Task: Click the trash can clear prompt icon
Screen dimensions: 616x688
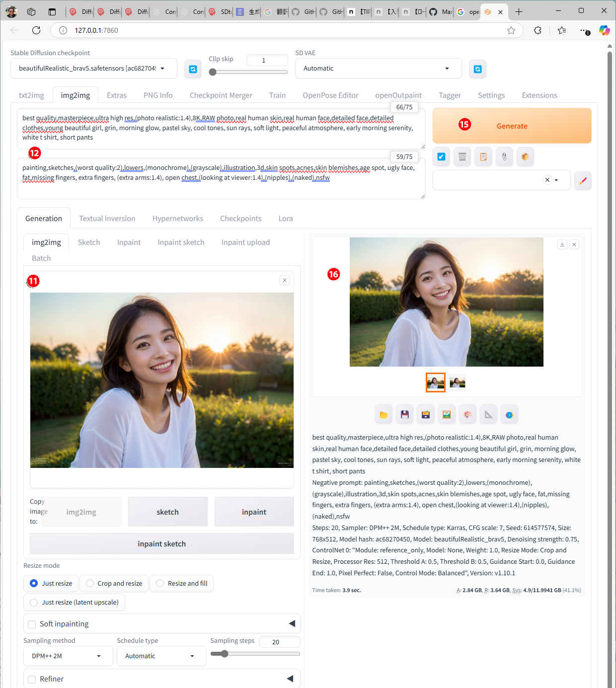Action: 462,157
